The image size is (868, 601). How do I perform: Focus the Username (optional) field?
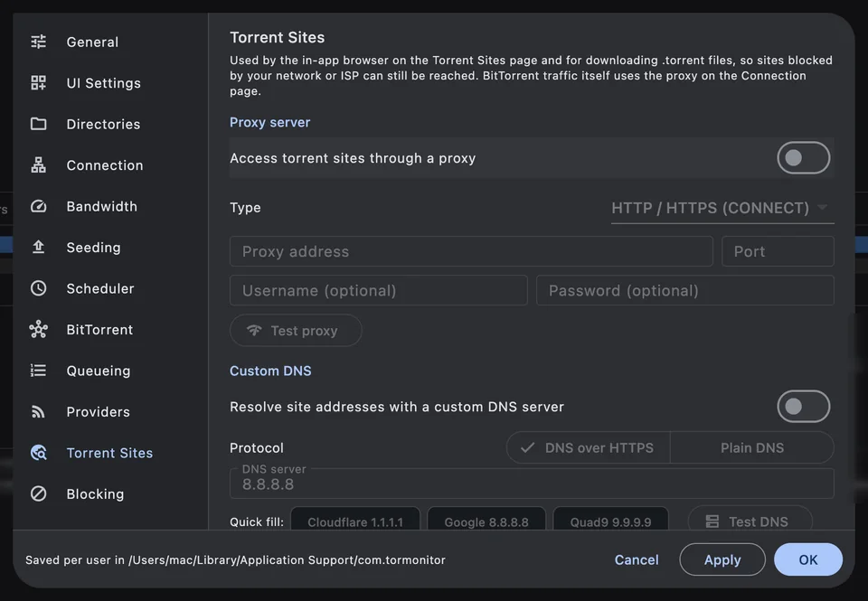click(x=379, y=290)
